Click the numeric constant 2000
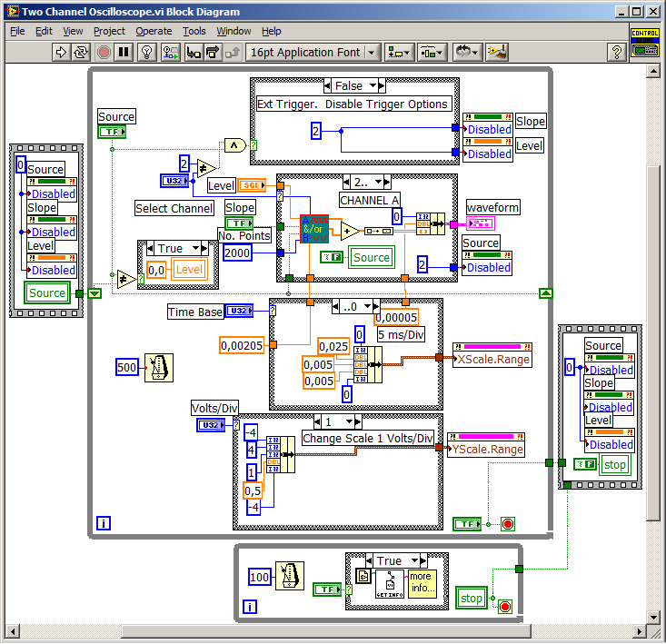The height and width of the screenshot is (644, 666). tap(237, 253)
